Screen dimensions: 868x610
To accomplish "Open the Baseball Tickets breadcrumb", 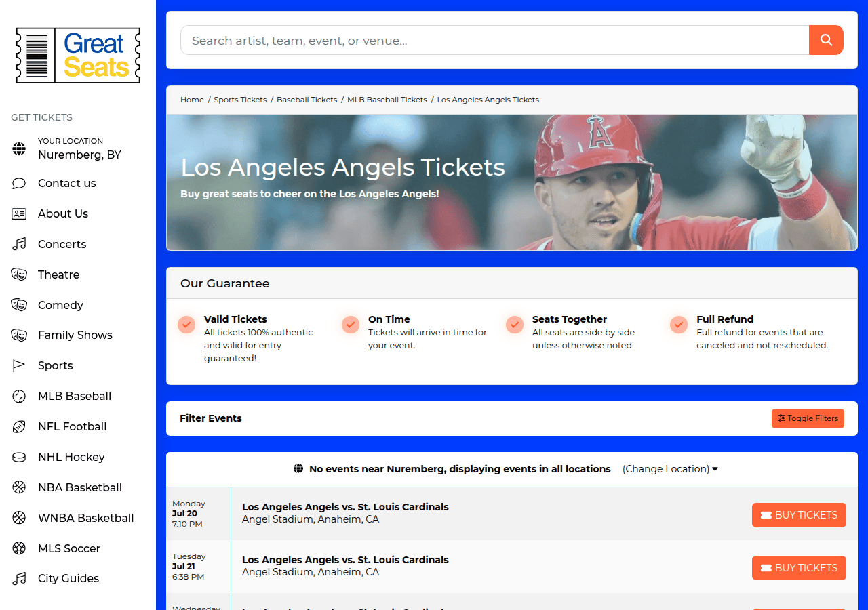I will tap(307, 100).
